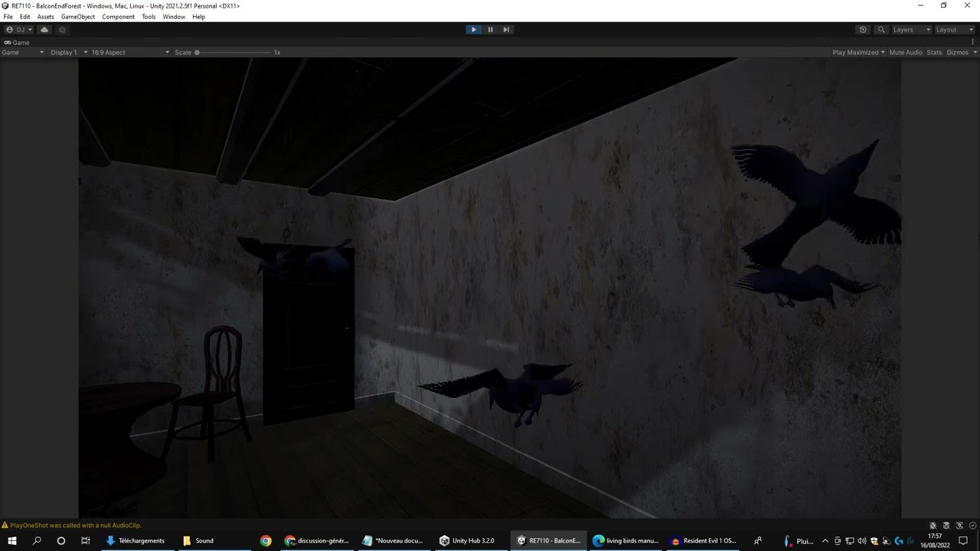The width and height of the screenshot is (980, 551).
Task: Switch to discussion-génér... Chrome window
Action: pos(317,540)
